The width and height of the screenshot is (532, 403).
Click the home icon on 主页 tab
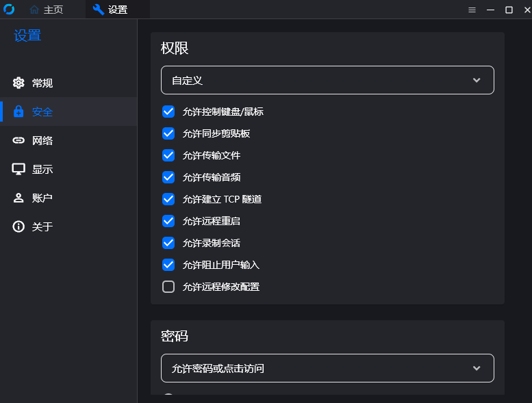[x=34, y=10]
